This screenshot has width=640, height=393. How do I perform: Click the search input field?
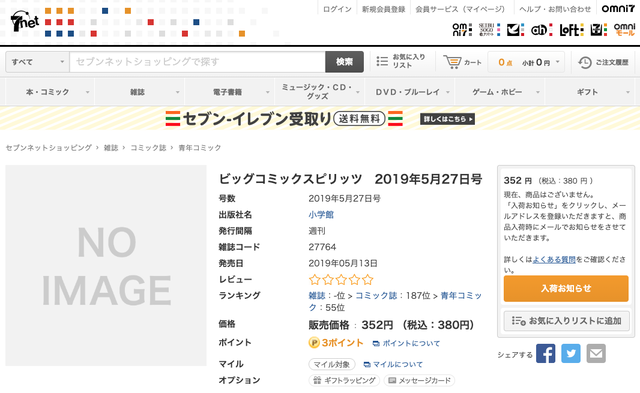click(x=198, y=62)
